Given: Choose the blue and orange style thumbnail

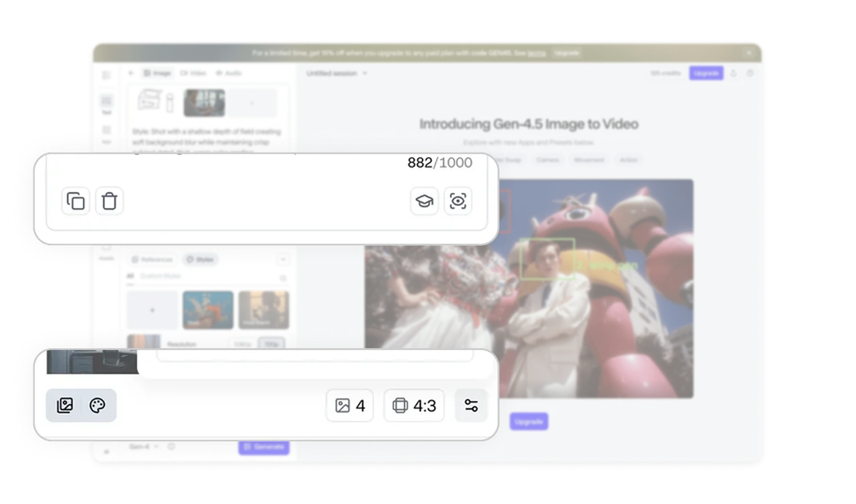Looking at the screenshot, I should pyautogui.click(x=208, y=310).
